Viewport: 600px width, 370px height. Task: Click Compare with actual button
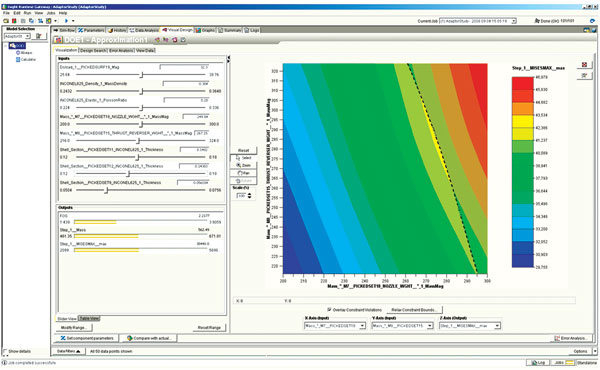[x=151, y=338]
